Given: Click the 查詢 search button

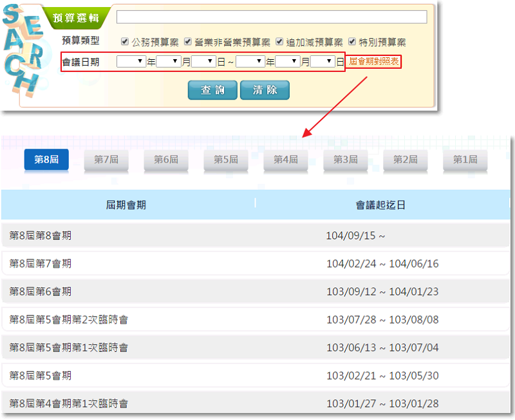Looking at the screenshot, I should 212,90.
